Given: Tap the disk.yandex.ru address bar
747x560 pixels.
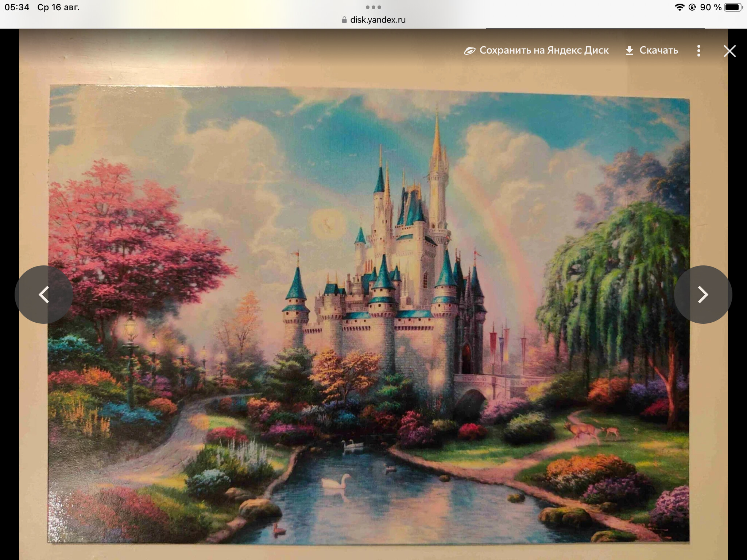Looking at the screenshot, I should tap(373, 20).
